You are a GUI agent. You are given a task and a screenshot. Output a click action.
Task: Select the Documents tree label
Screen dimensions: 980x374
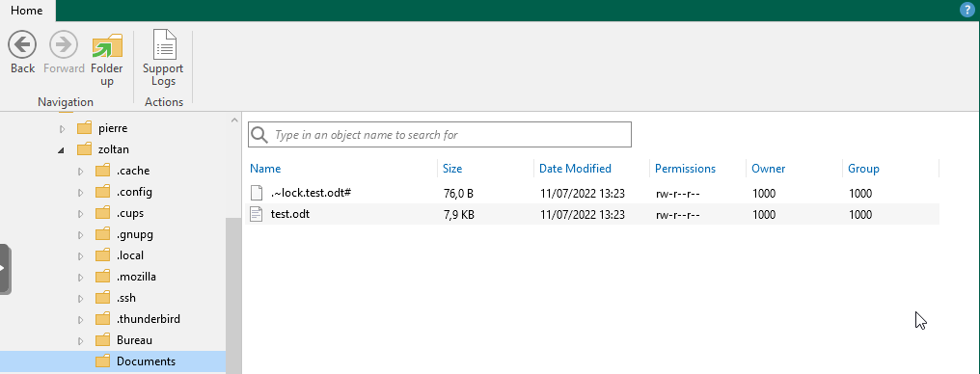[x=147, y=362]
